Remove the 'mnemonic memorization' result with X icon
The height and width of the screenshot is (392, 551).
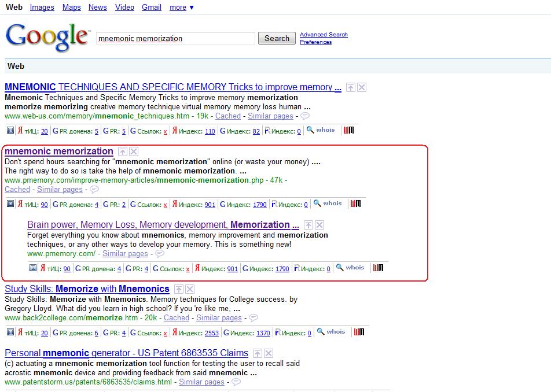point(134,151)
